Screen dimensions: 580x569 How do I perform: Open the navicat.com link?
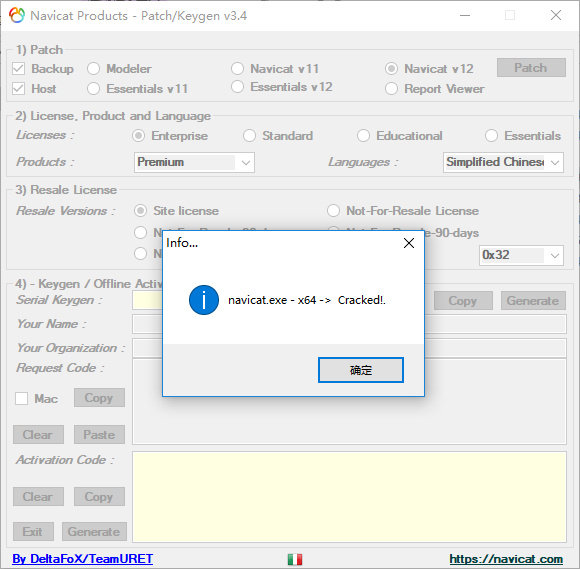click(x=506, y=559)
